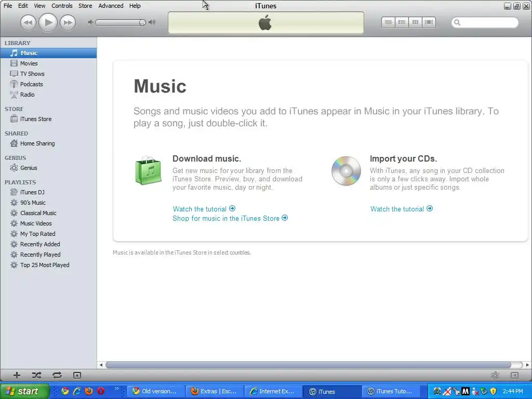Open the Controls menu
This screenshot has width=532, height=399.
[62, 6]
